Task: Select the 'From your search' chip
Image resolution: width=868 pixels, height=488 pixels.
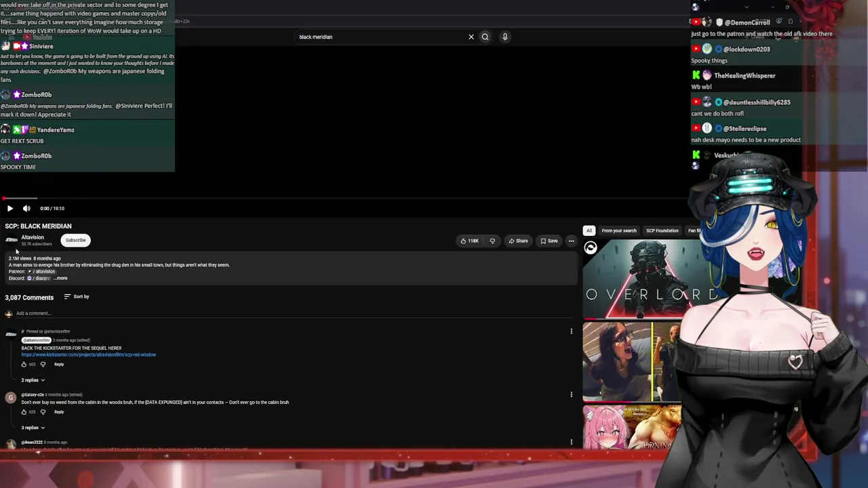Action: click(619, 230)
